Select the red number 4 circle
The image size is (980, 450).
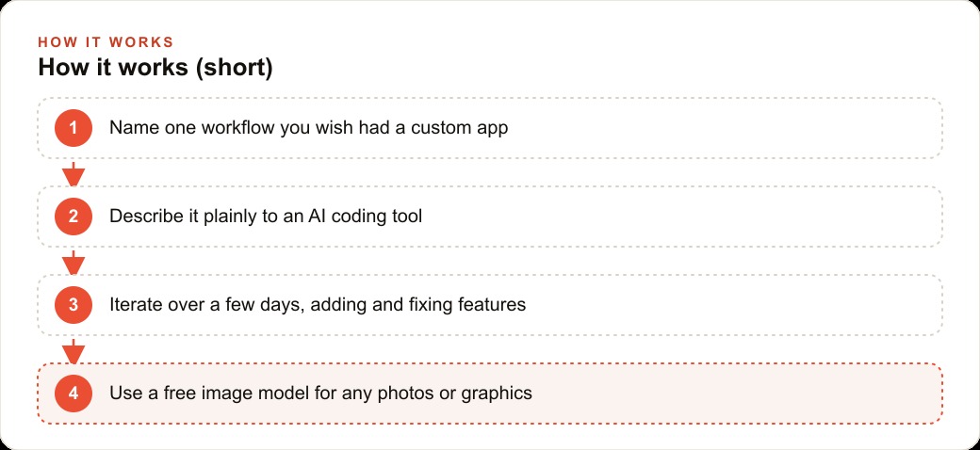(73, 394)
